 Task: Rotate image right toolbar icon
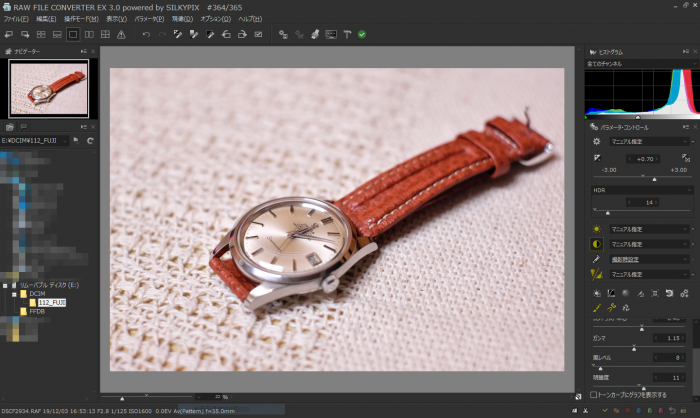(242, 34)
